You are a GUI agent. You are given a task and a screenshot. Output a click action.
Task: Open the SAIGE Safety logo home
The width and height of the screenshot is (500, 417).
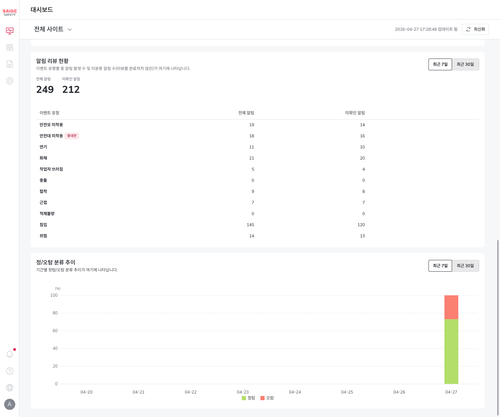pyautogui.click(x=9, y=12)
